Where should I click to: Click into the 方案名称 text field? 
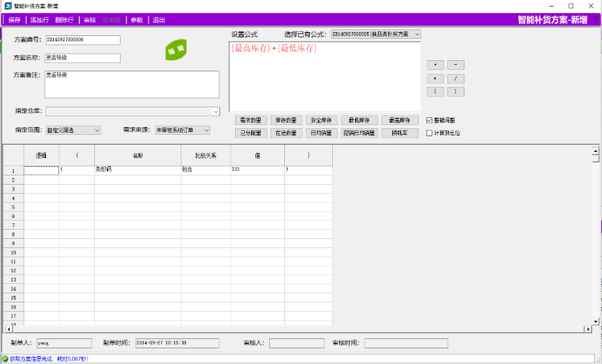pos(83,58)
